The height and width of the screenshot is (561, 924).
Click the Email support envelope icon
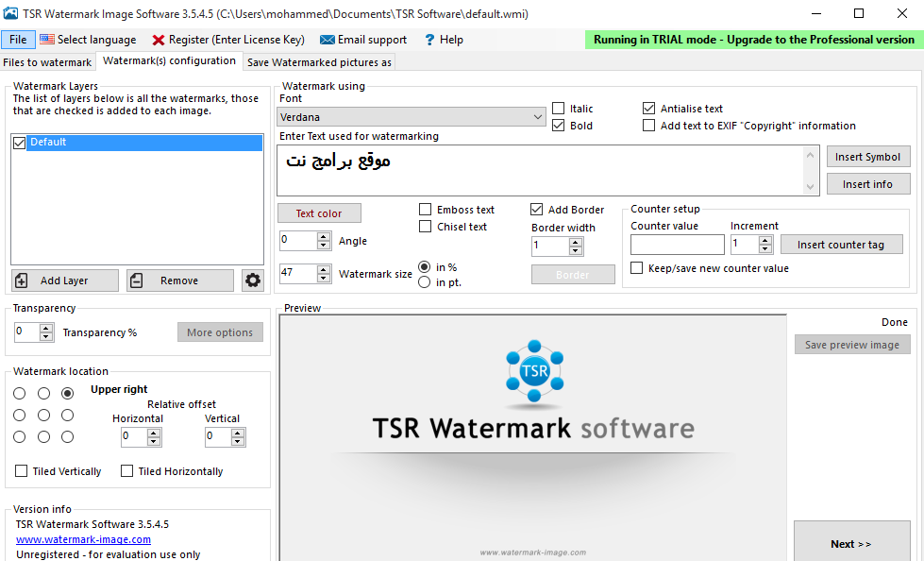point(328,40)
